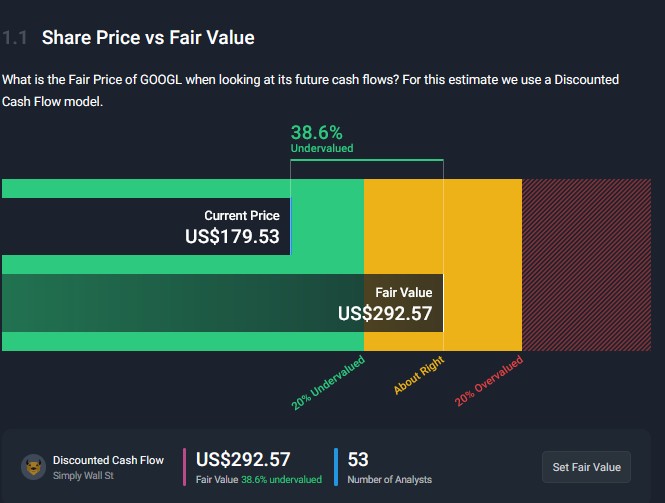Click the About Right axis label

point(419,375)
